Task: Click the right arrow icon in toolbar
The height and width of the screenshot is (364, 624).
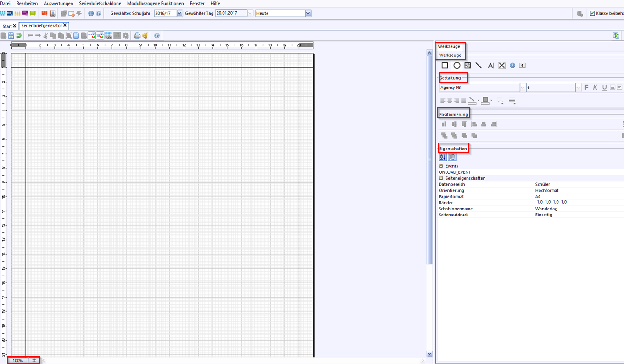Action: pyautogui.click(x=38, y=35)
